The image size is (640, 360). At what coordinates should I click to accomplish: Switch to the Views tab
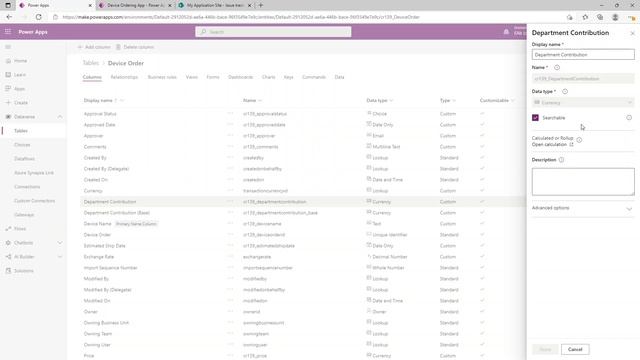[191, 77]
